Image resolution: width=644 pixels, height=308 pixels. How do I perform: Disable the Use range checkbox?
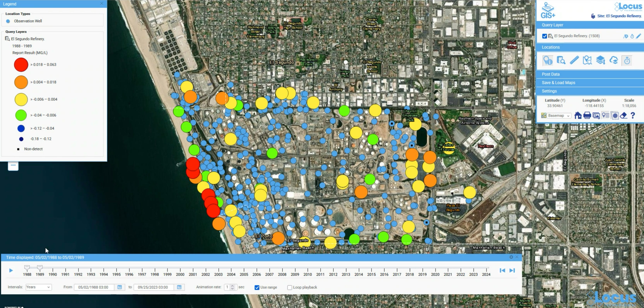(x=257, y=287)
